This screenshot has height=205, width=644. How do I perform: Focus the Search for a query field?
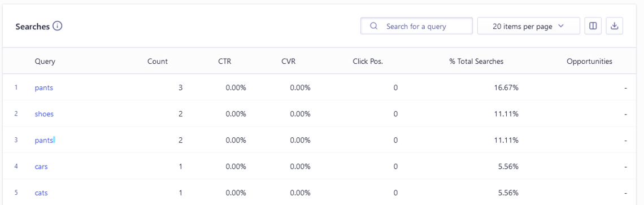416,26
